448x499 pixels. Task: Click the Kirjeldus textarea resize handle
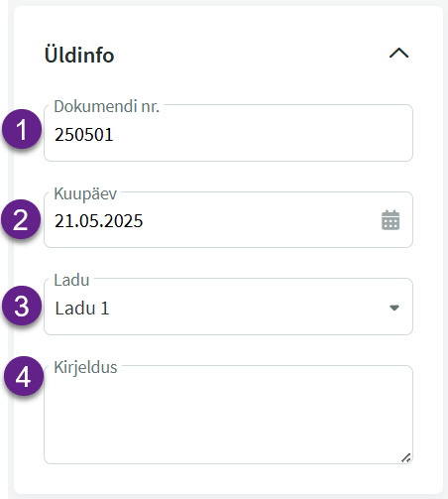point(406,457)
